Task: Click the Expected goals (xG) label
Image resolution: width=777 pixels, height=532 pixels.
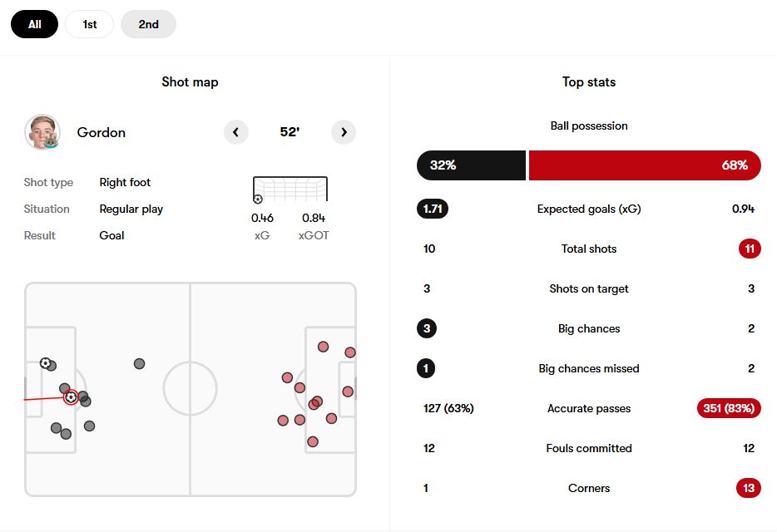Action: coord(589,209)
